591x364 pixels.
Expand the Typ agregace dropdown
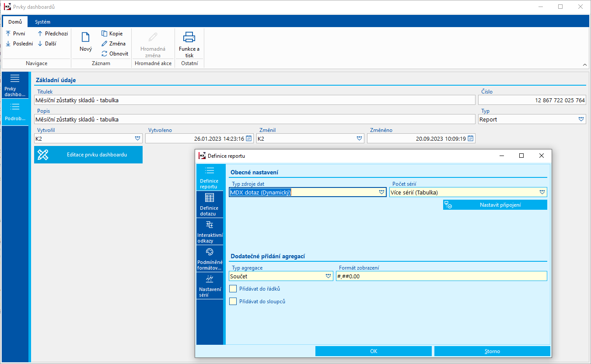(329, 276)
